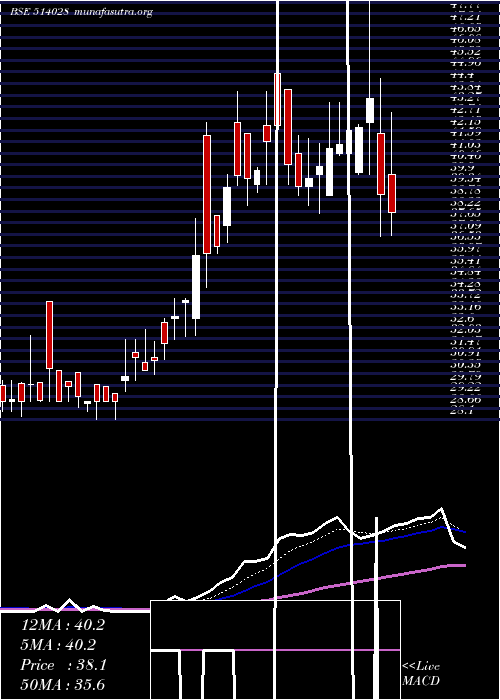Click the 41.03 price axis label
500x700 pixels.
pyautogui.click(x=465, y=145)
